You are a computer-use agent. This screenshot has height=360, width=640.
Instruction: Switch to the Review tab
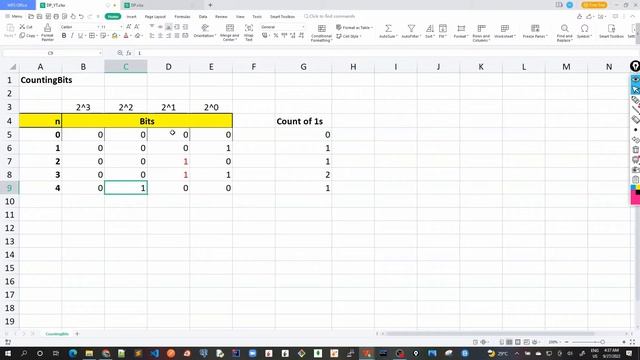(221, 17)
